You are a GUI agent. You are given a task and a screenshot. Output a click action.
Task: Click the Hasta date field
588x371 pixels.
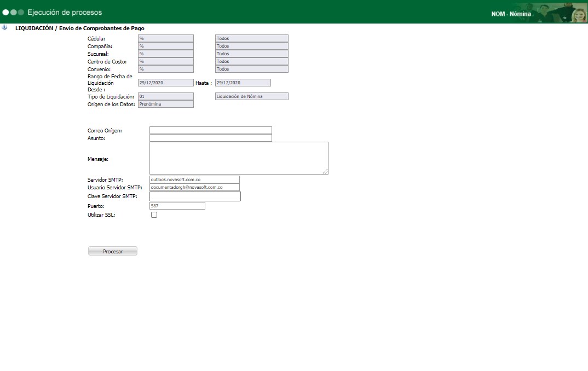pos(243,83)
